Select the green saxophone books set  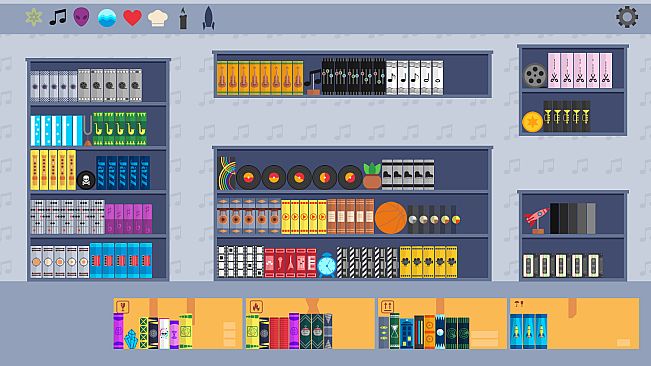120,129
